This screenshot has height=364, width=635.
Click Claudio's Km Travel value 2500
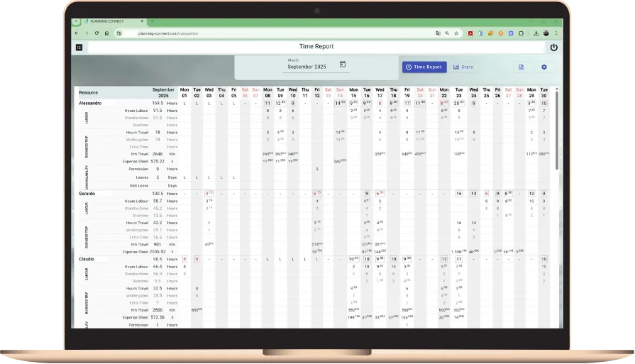pyautogui.click(x=158, y=310)
